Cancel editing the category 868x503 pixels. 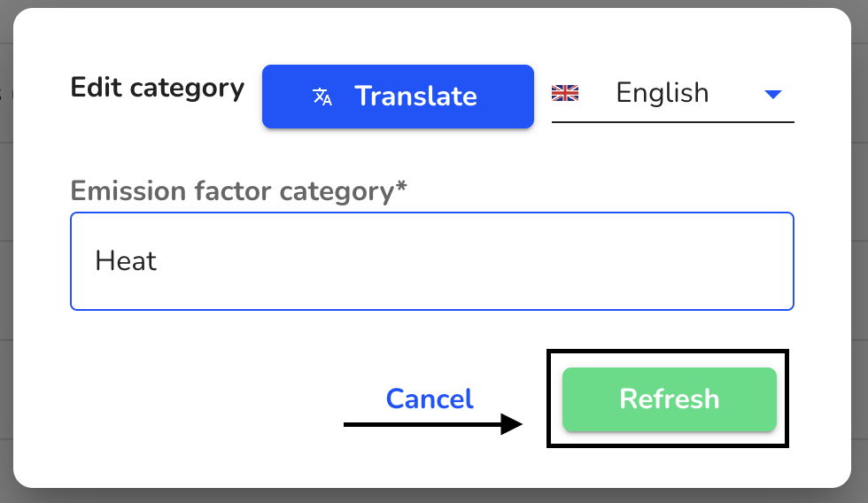(x=430, y=399)
